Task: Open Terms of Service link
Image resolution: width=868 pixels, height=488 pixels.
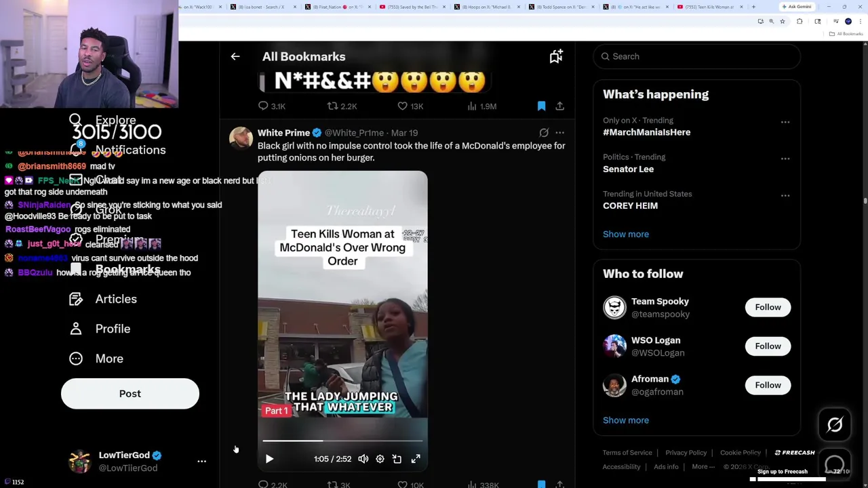Action: [627, 453]
